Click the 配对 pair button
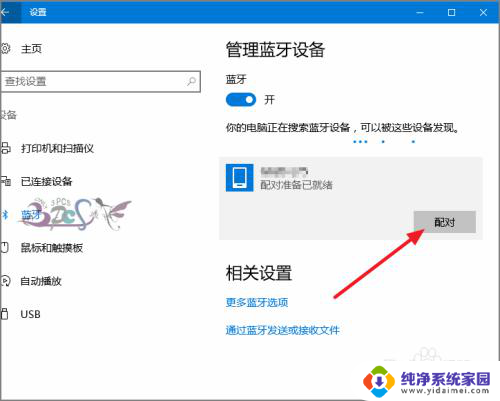 (x=445, y=222)
